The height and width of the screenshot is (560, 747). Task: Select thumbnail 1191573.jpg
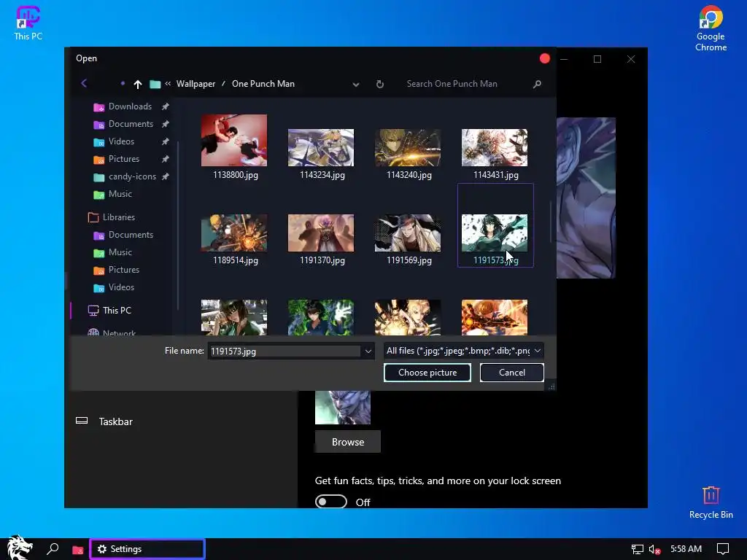pos(495,233)
